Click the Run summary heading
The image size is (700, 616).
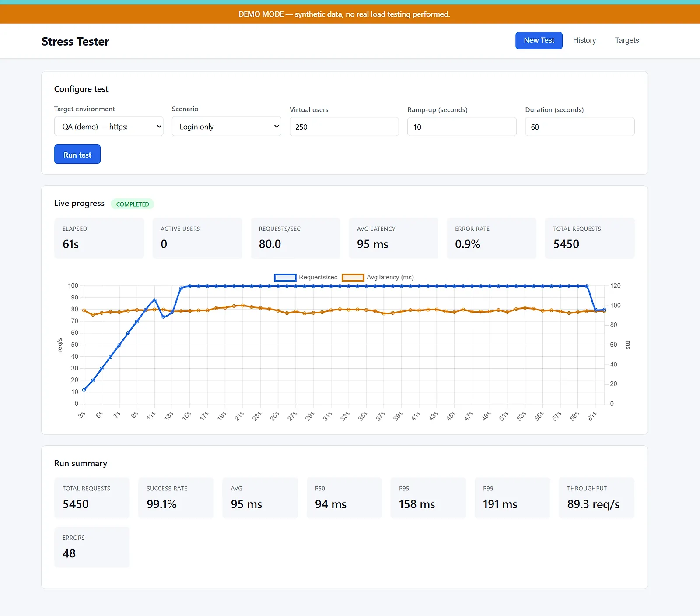(80, 463)
